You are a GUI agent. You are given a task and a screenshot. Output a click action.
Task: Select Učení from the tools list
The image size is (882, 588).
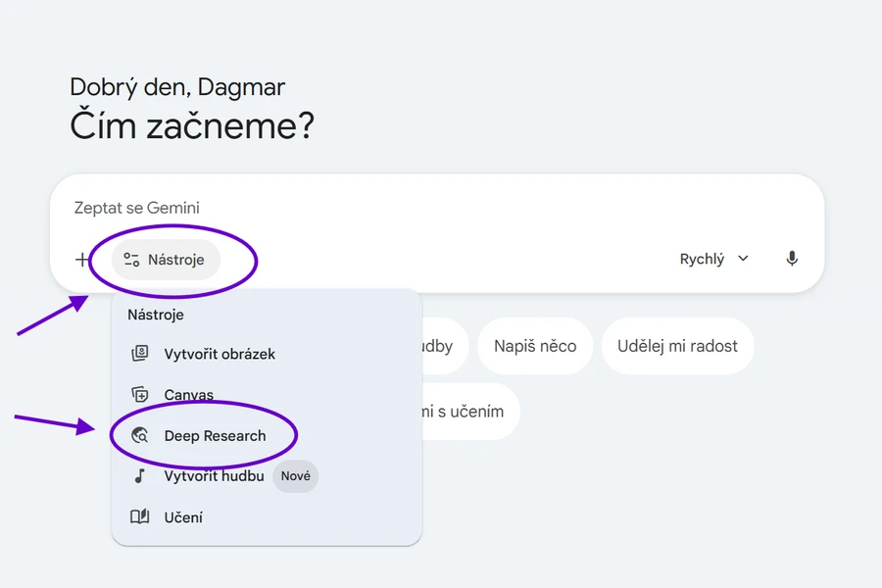[183, 517]
